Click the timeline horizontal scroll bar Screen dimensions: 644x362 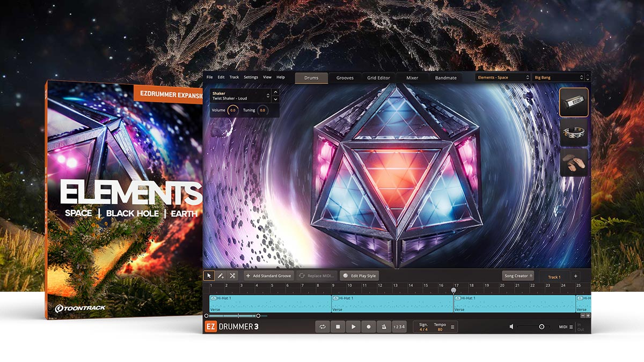(x=232, y=316)
